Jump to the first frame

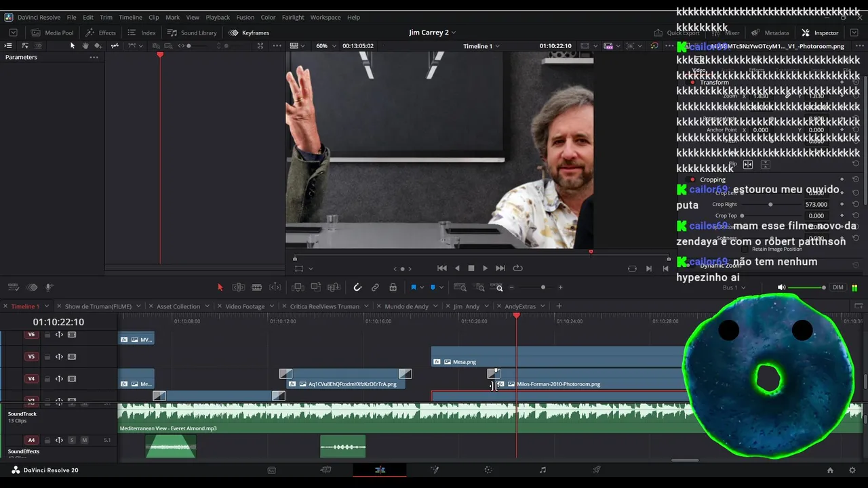(x=442, y=268)
